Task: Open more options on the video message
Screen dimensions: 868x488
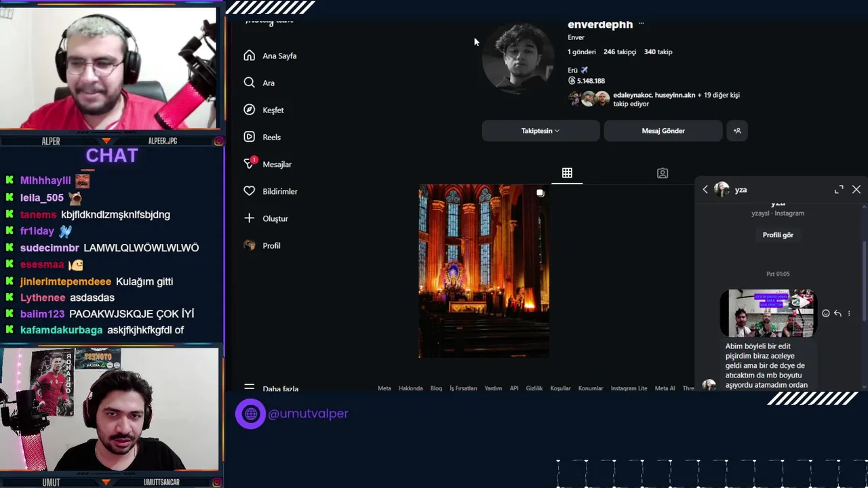Action: click(849, 313)
